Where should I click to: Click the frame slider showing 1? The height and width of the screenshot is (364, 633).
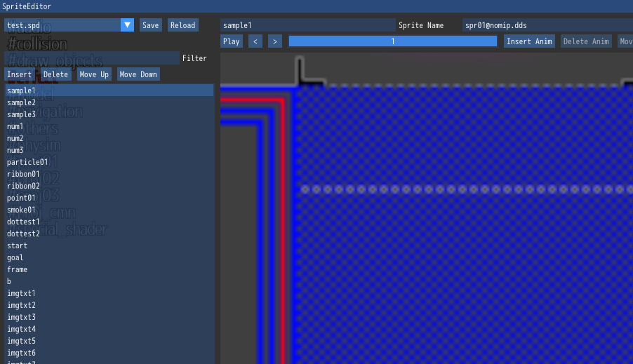point(393,41)
